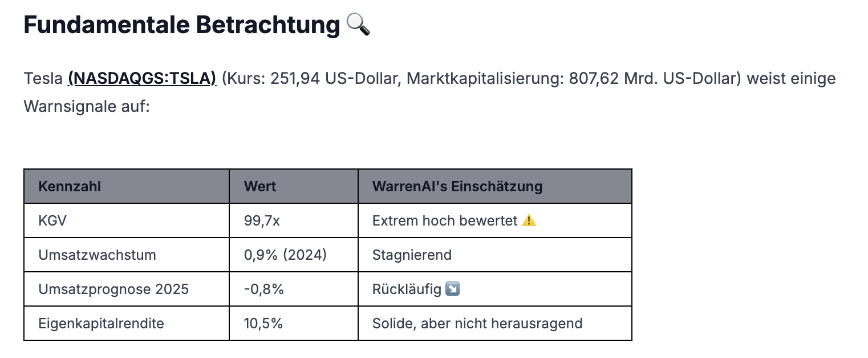Viewport: 868px width, 358px height.
Task: Click the KGV row label
Action: [x=127, y=220]
